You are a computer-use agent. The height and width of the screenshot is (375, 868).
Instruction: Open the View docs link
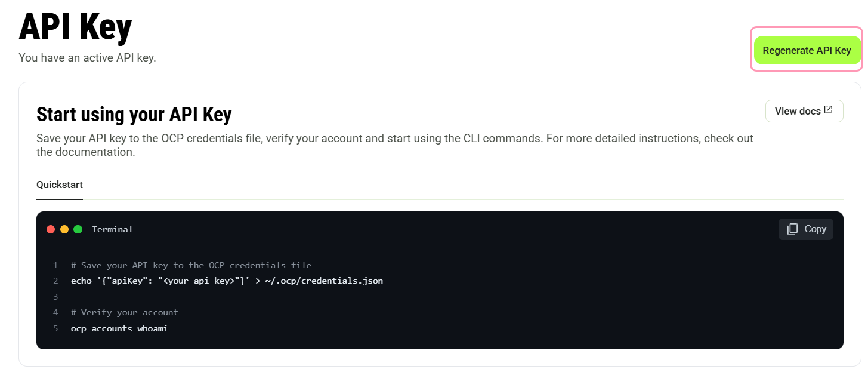(804, 111)
